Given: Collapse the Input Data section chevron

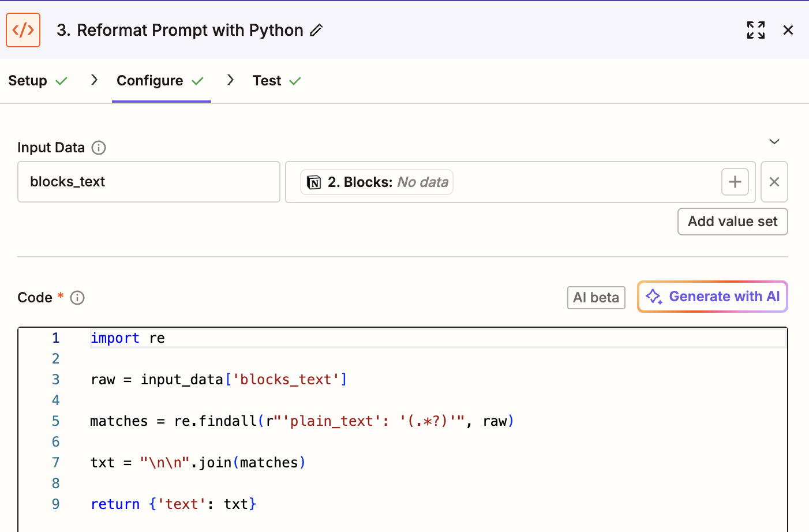Looking at the screenshot, I should (x=774, y=142).
